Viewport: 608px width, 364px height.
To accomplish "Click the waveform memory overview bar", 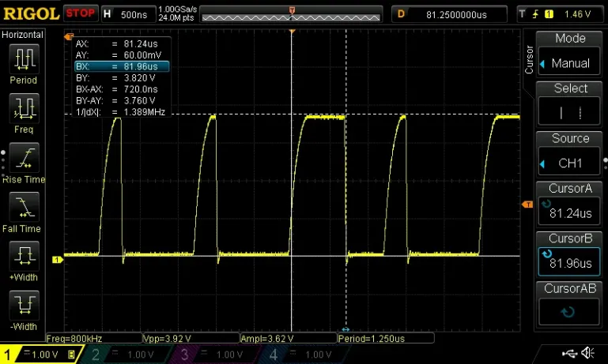I will click(291, 15).
